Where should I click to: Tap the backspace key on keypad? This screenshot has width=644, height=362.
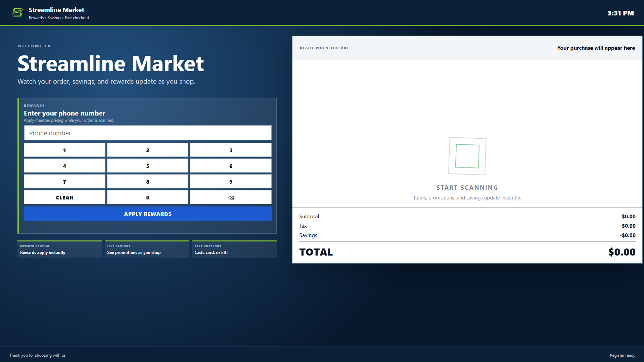click(231, 197)
